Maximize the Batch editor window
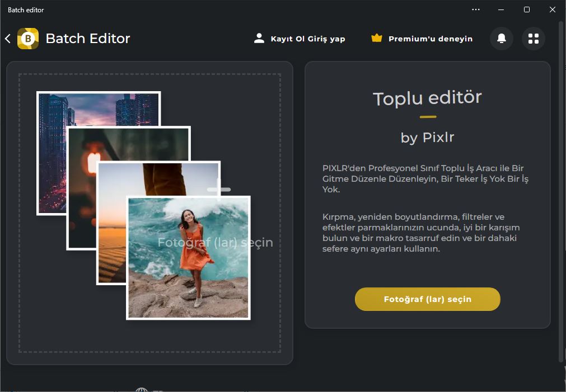566x392 pixels. pos(527,10)
